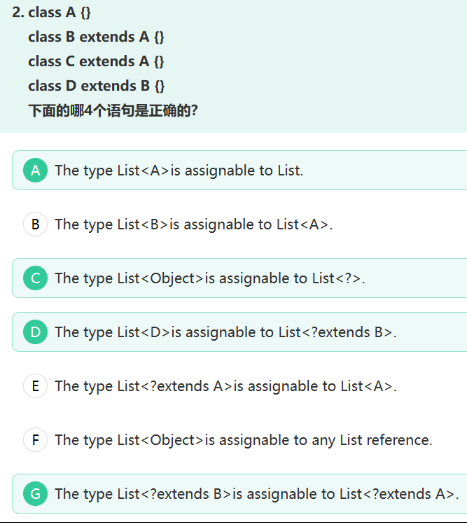Click text 'List<A> is assignable to List'
The image size is (467, 523).
click(209, 170)
